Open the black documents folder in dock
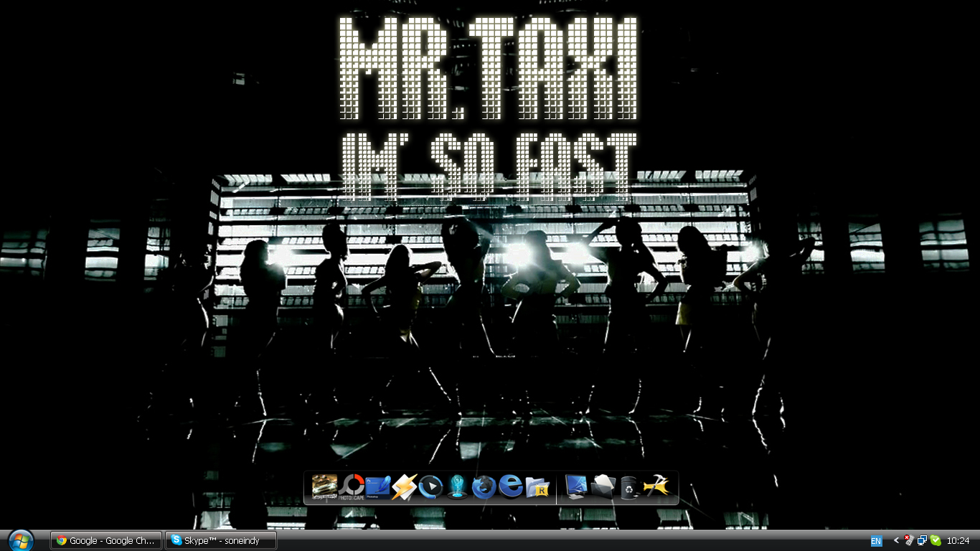This screenshot has height=551, width=980. point(603,486)
